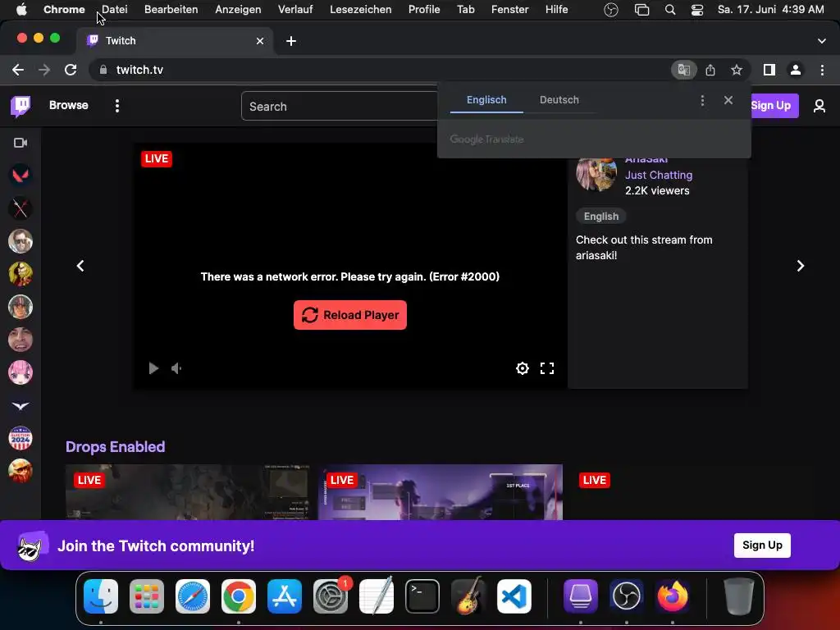Open player settings gear icon
The width and height of the screenshot is (840, 630).
click(523, 368)
